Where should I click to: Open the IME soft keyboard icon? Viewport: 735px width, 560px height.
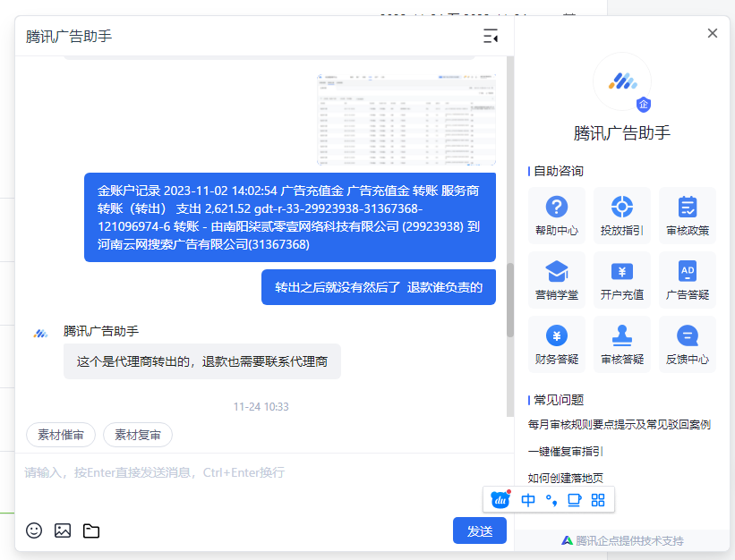pyautogui.click(x=574, y=500)
